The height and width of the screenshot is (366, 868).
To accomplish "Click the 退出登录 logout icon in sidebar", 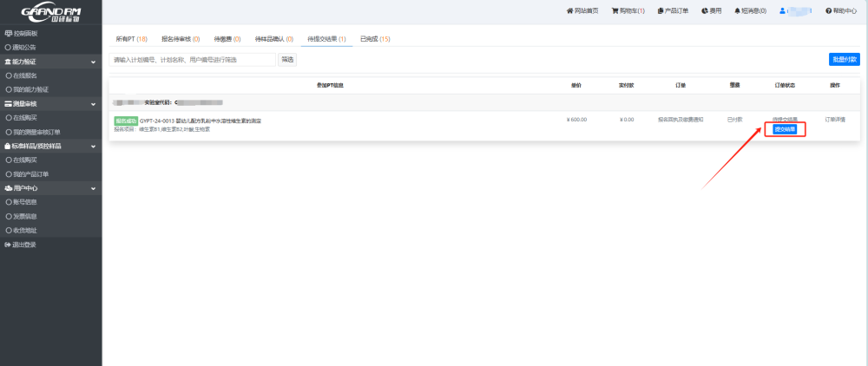I will coord(8,245).
